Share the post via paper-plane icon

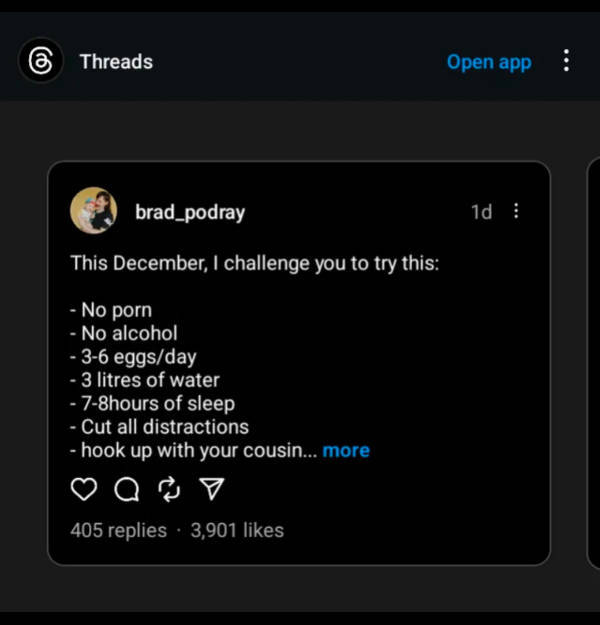pyautogui.click(x=211, y=489)
